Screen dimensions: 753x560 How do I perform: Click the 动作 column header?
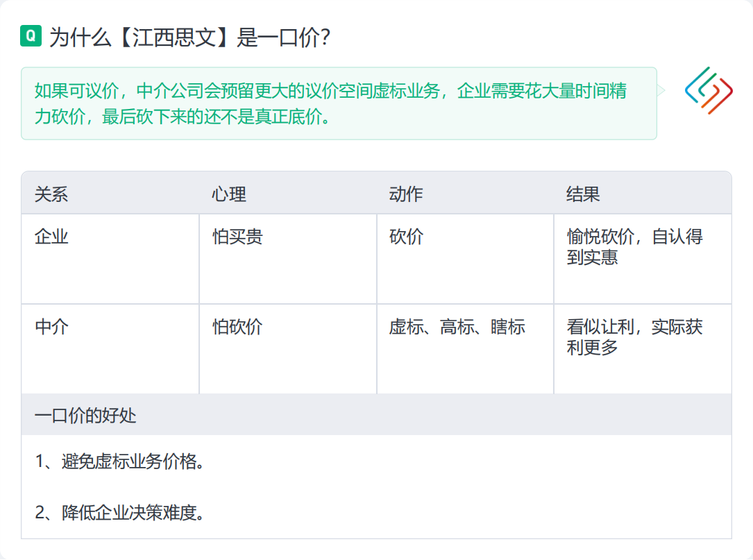click(406, 194)
